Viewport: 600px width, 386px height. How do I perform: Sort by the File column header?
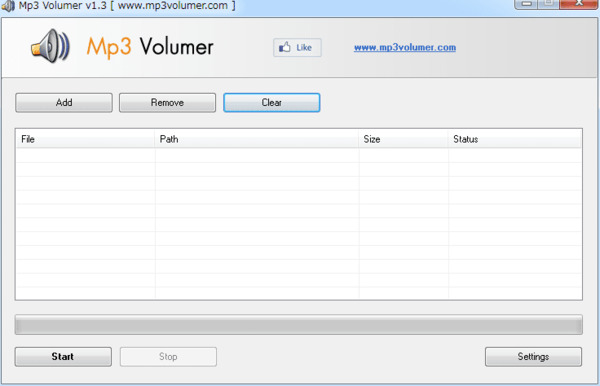(85, 139)
